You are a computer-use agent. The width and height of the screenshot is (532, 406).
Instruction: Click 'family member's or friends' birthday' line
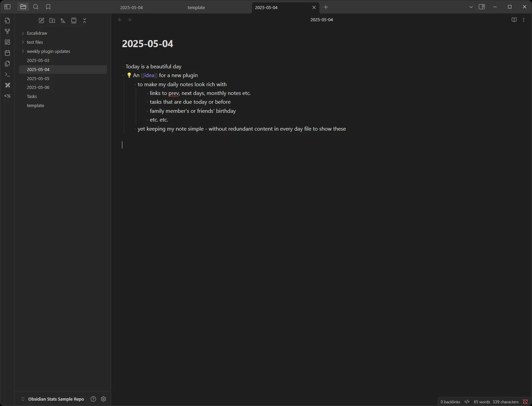pyautogui.click(x=193, y=111)
